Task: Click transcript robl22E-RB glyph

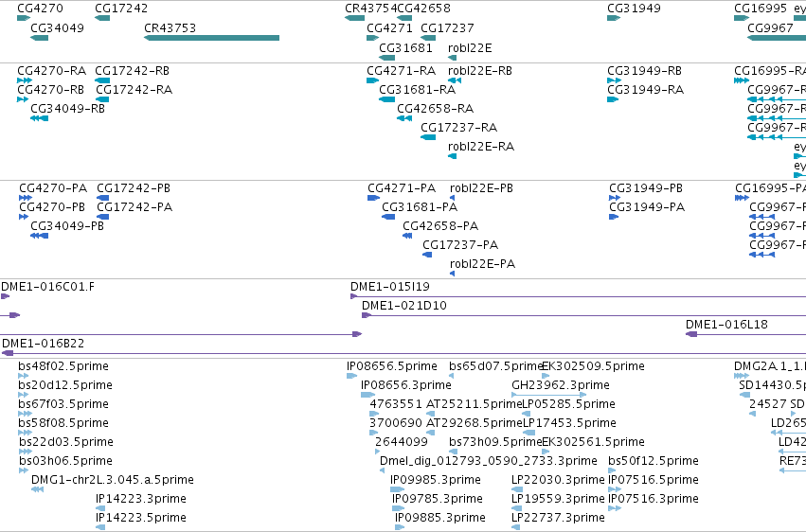Action: (455, 80)
